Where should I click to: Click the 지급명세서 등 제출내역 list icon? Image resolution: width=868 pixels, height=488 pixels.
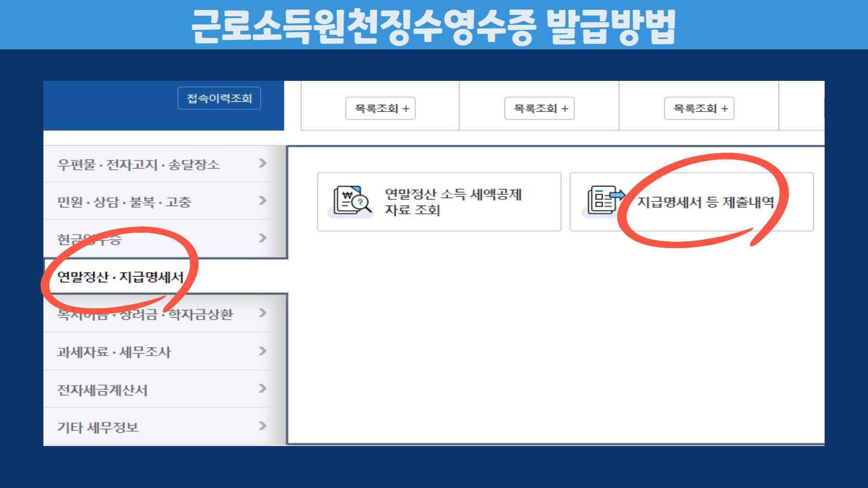(x=605, y=199)
